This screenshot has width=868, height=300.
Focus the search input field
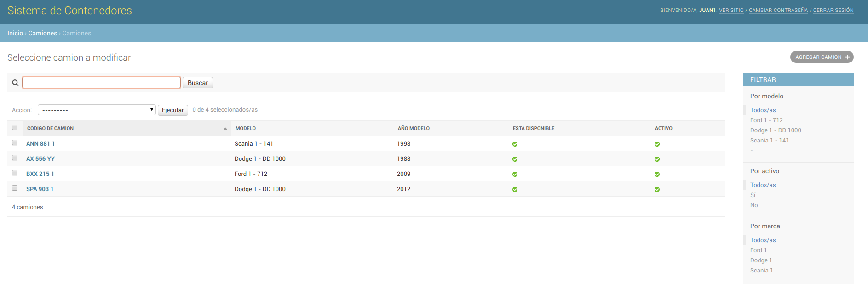101,82
